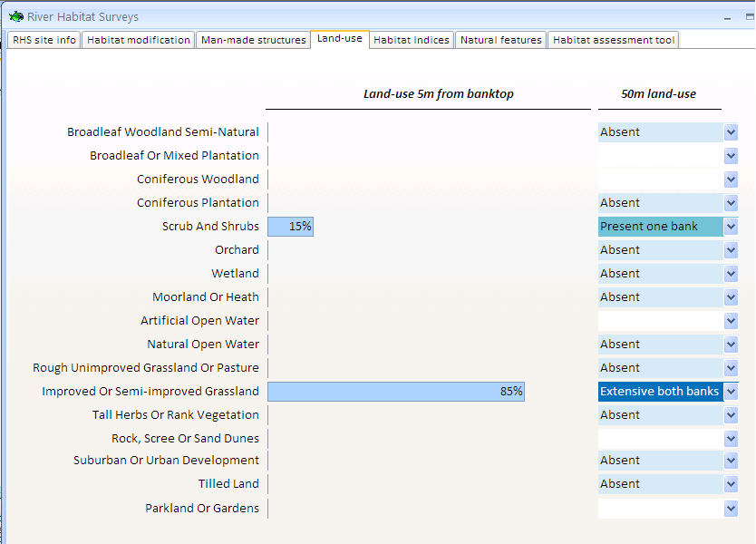Viewport: 756px width, 544px height.
Task: Switch to the RHS site info tab
Action: point(44,40)
